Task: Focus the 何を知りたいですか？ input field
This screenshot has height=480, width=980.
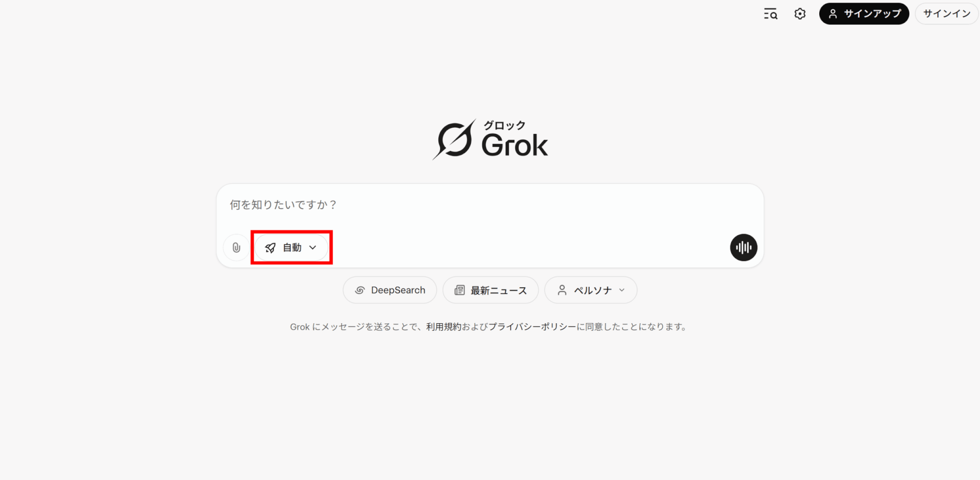Action: 490,206
